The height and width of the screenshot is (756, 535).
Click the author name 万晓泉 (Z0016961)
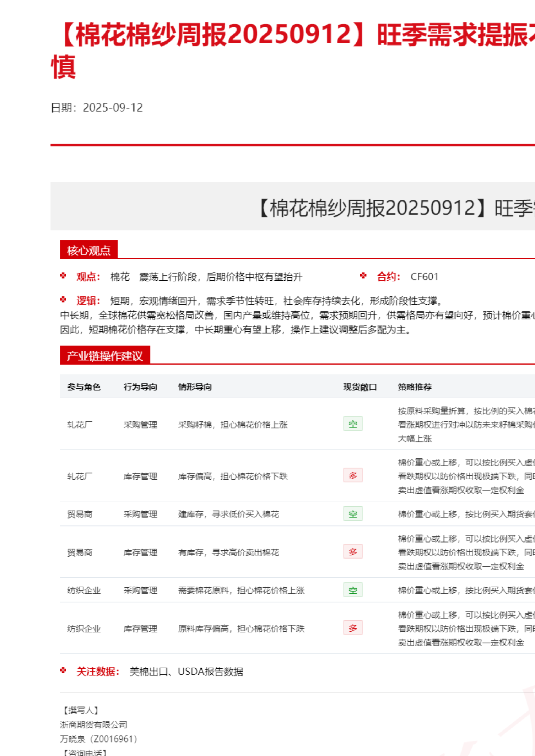[x=99, y=739]
